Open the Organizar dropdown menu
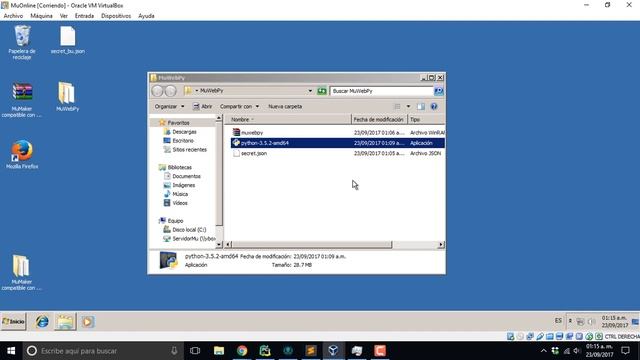The width and height of the screenshot is (640, 360). (169, 107)
